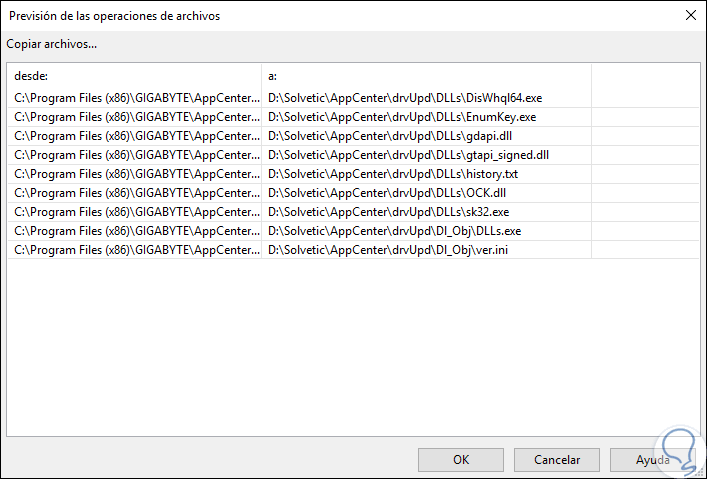Image resolution: width=707 pixels, height=479 pixels.
Task: Click the source path for ver.ini row
Action: (x=135, y=250)
